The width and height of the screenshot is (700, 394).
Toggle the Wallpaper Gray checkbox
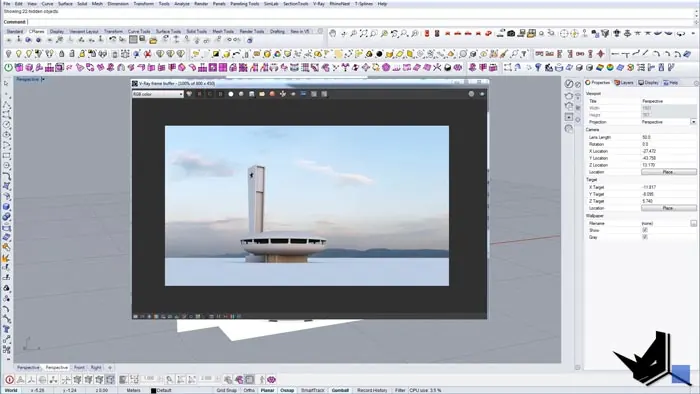(x=645, y=237)
